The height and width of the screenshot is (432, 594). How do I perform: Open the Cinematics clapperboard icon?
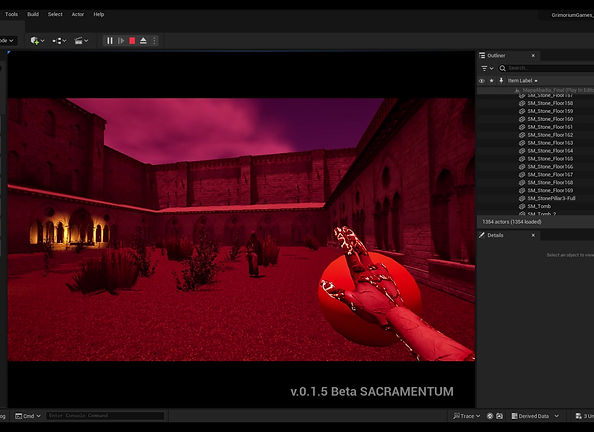(x=78, y=41)
